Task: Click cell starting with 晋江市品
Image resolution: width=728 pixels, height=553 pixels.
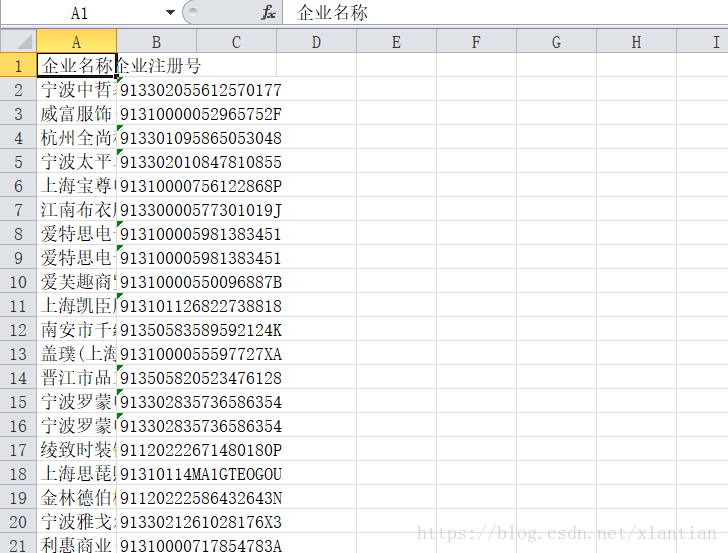Action: pyautogui.click(x=77, y=378)
